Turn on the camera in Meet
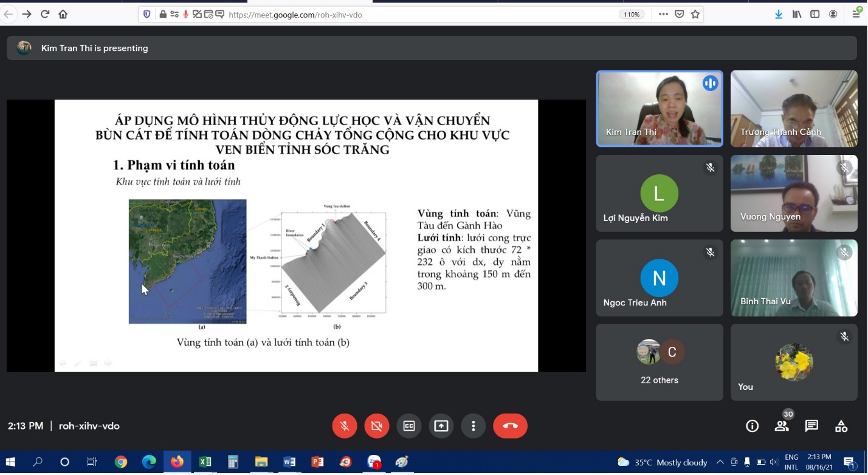The image size is (868, 475). (x=377, y=426)
